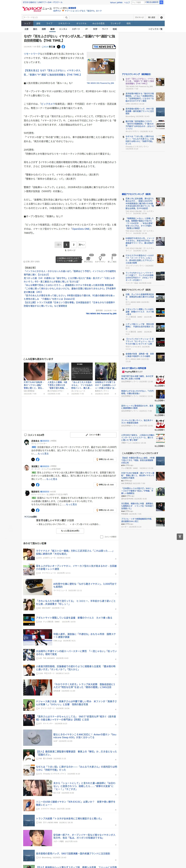
Task: Share 武者良太's comment on Facebook
Action: pyautogui.click(x=38, y=459)
